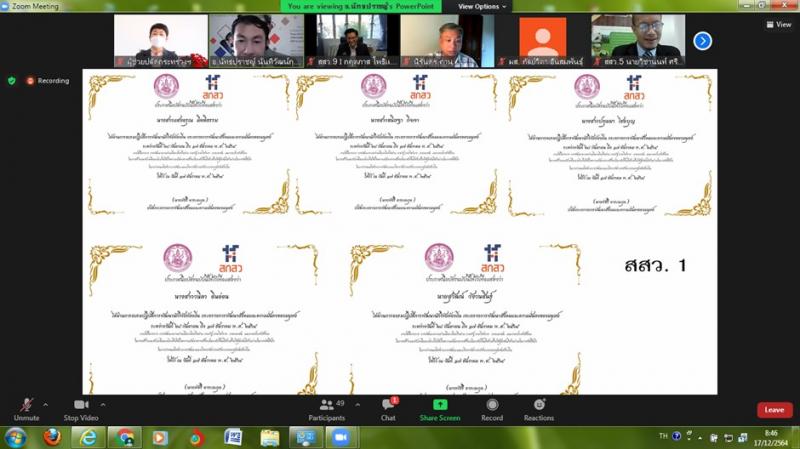Image resolution: width=800 pixels, height=449 pixels.
Task: Change layout using the View button
Action: point(779,24)
